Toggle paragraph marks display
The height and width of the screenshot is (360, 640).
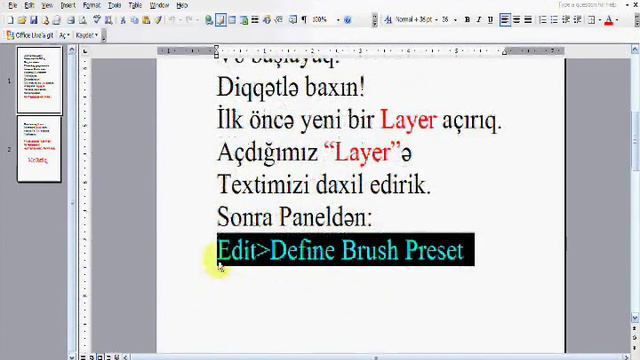pyautogui.click(x=304, y=20)
